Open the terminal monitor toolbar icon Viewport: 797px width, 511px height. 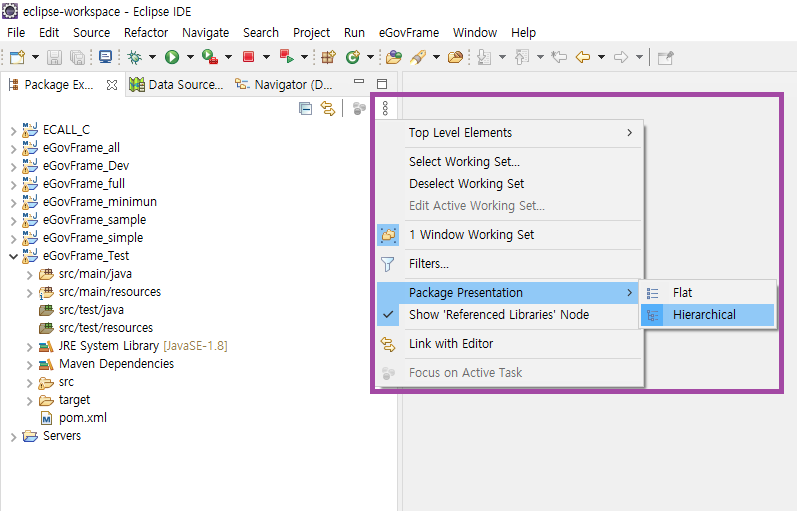tap(105, 57)
